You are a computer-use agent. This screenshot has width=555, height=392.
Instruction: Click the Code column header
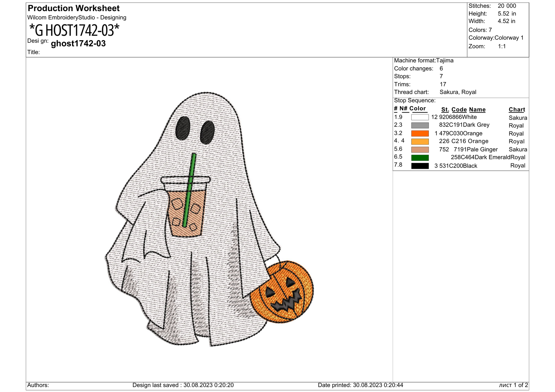[x=459, y=110]
